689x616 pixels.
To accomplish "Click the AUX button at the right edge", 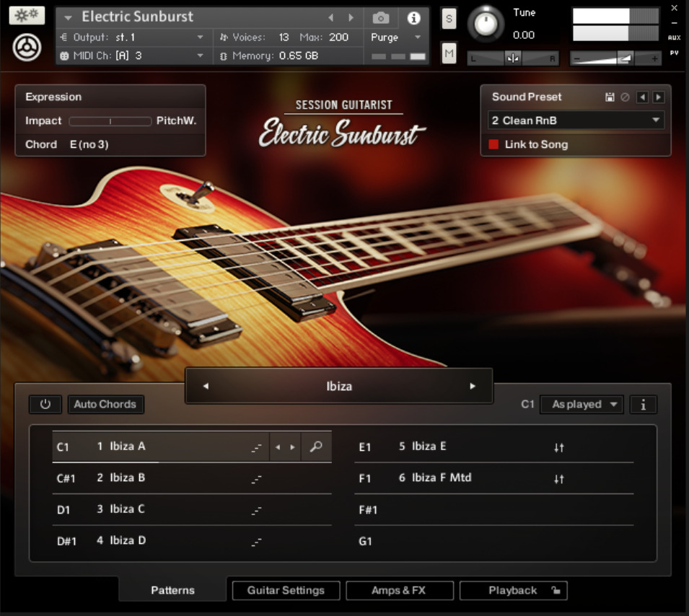I will 674,38.
